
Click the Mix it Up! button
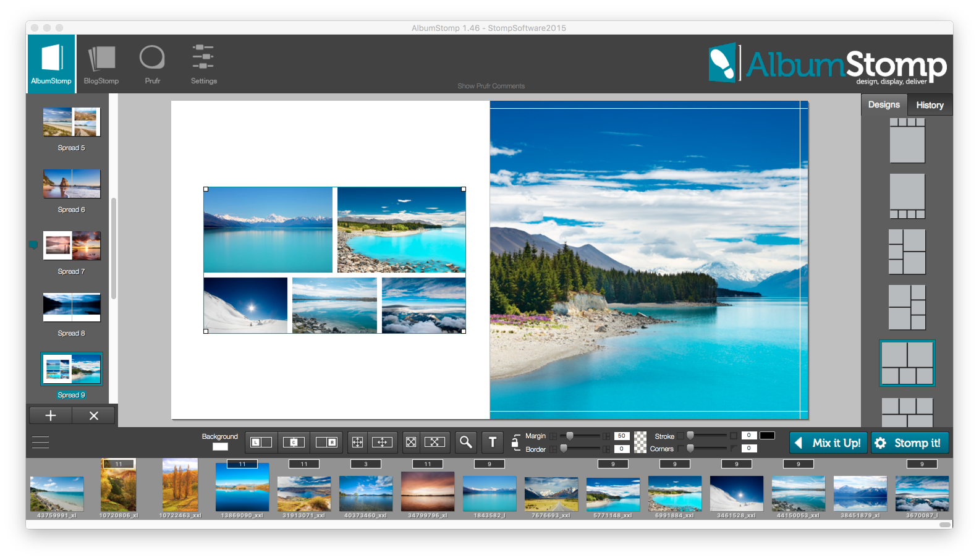(828, 443)
